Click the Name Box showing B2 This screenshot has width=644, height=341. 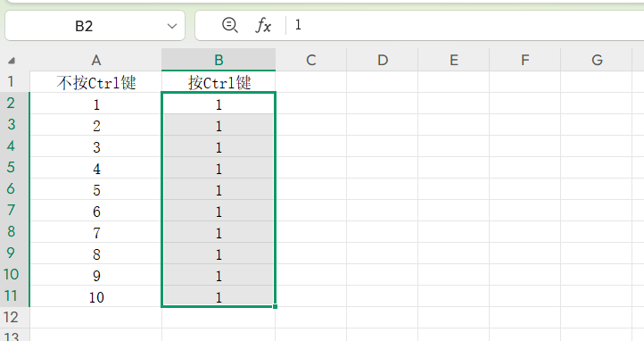tap(95, 26)
